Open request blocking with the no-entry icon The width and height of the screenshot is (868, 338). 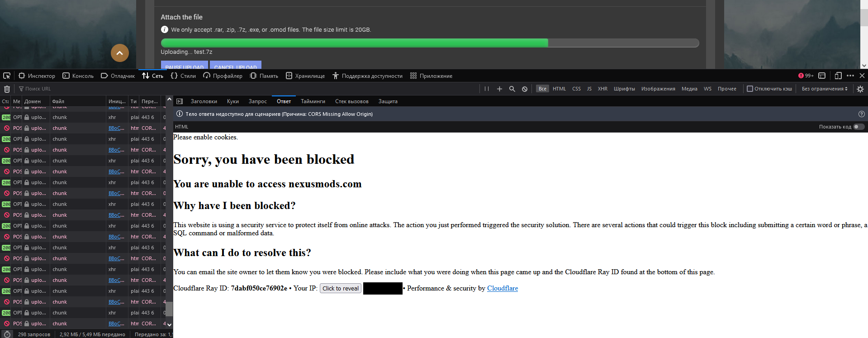point(525,89)
